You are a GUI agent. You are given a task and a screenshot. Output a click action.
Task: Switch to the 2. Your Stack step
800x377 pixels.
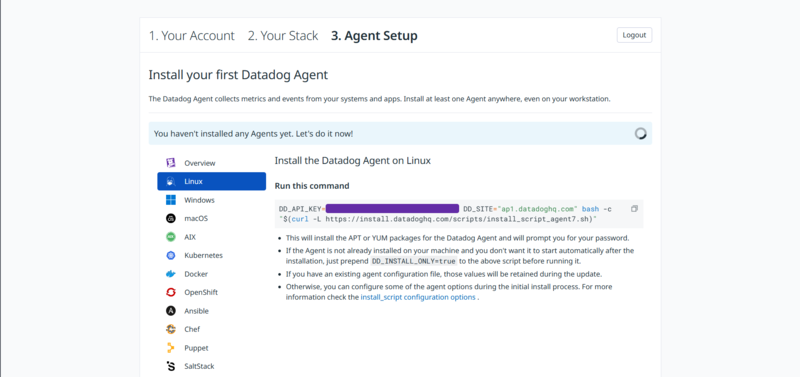283,36
